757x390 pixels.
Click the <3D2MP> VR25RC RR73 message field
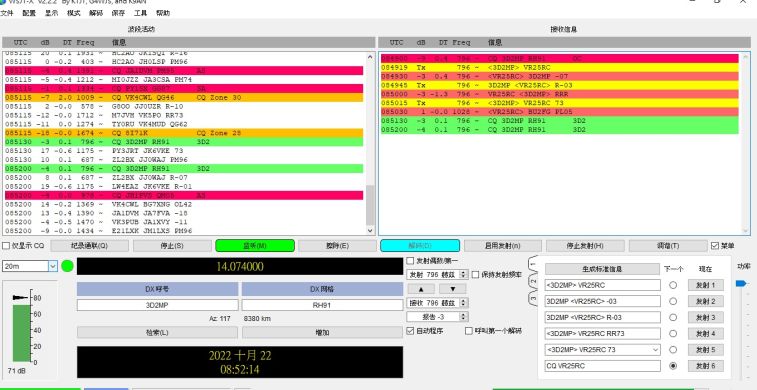(603, 334)
